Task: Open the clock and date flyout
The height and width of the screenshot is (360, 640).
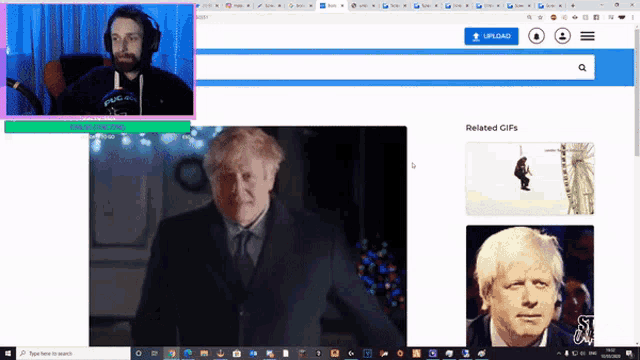Action: point(611,353)
